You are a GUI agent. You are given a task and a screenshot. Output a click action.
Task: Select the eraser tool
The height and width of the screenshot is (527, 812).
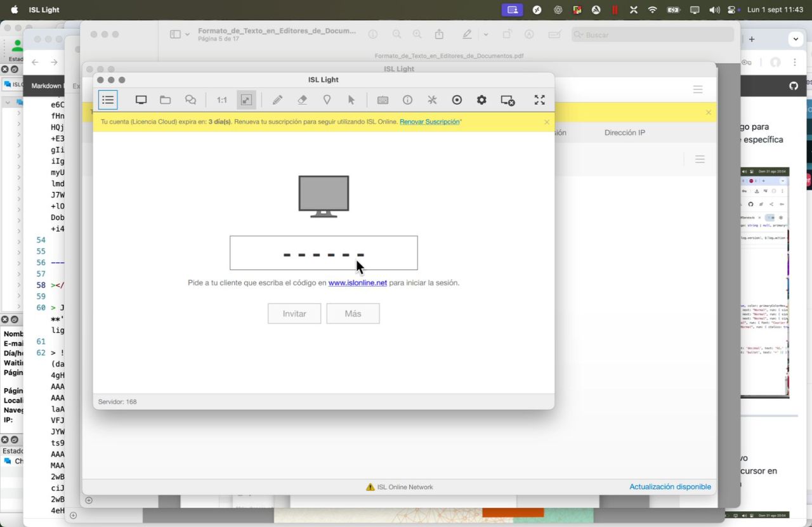302,100
